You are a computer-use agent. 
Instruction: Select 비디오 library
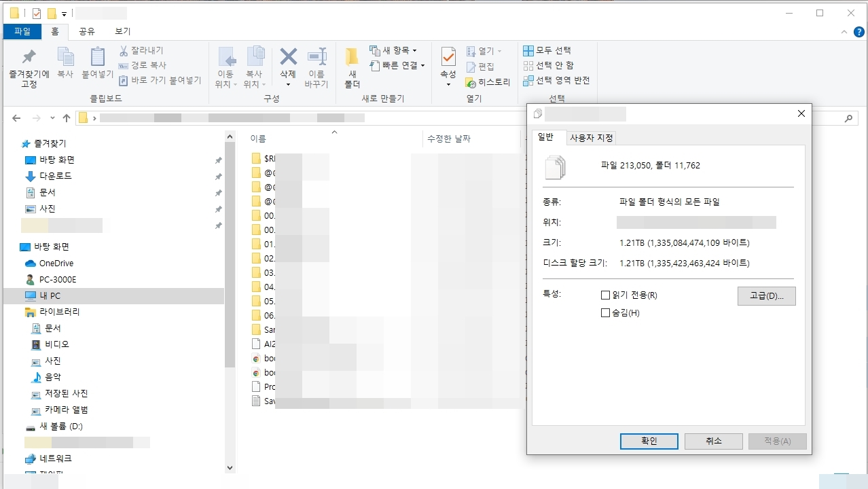point(57,345)
